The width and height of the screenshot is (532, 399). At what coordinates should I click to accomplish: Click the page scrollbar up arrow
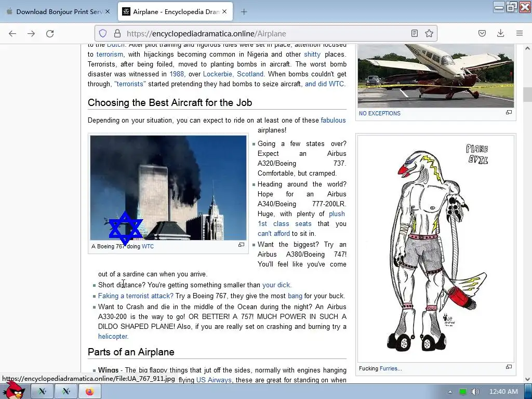pyautogui.click(x=528, y=48)
